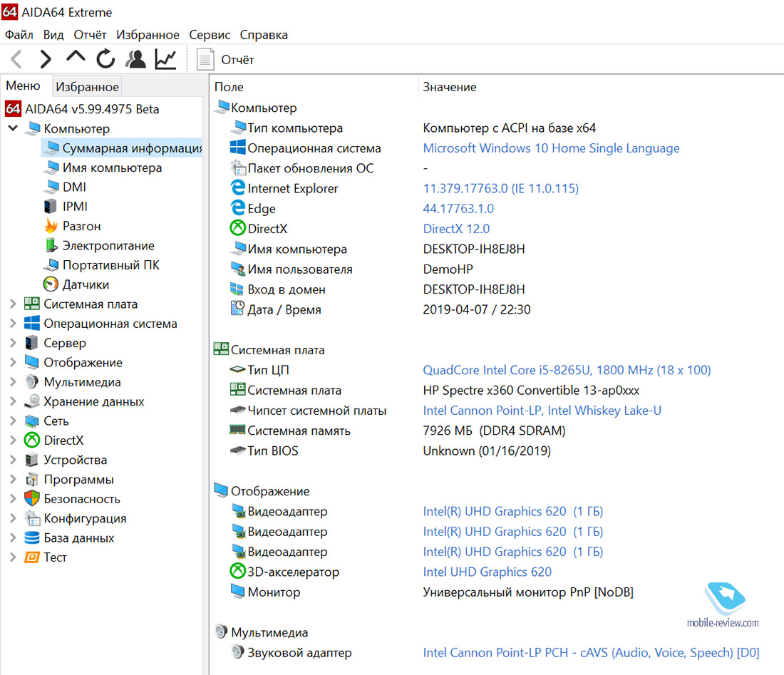The height and width of the screenshot is (675, 784).
Task: Click the Безопасность shield icon
Action: 32,498
